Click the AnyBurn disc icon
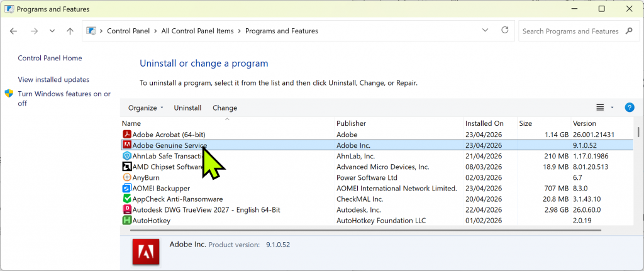644x271 pixels. tap(127, 178)
